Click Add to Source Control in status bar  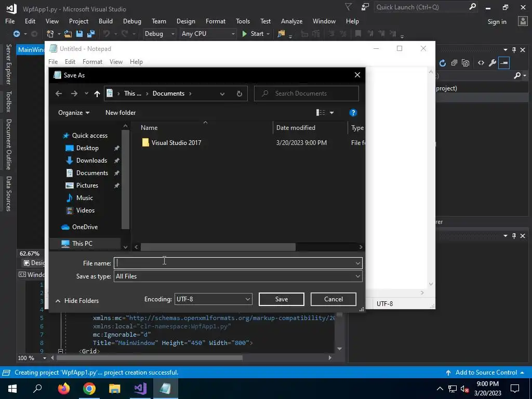tap(485, 373)
